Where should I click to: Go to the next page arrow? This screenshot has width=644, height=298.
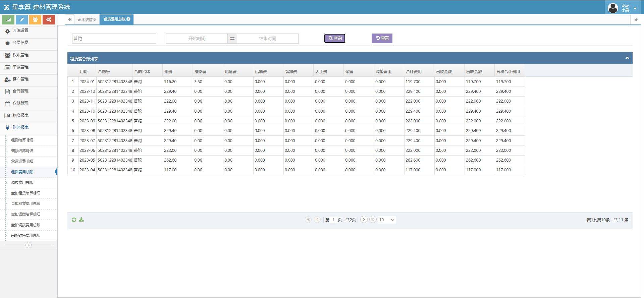[364, 220]
